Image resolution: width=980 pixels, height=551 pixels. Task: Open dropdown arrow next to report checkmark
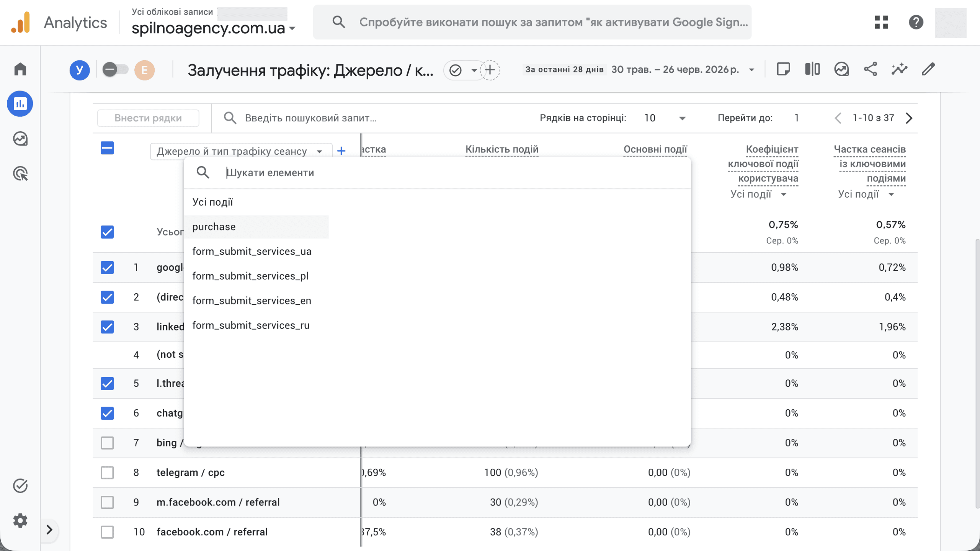474,70
